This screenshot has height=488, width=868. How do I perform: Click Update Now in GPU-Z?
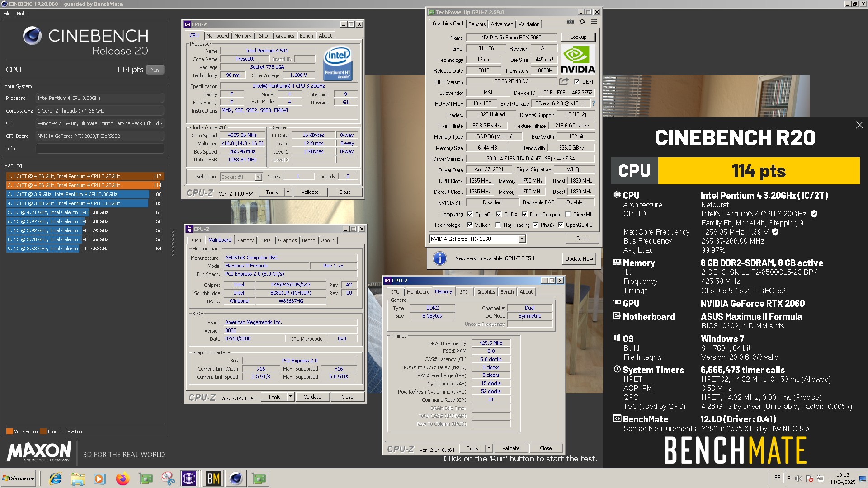[579, 259]
